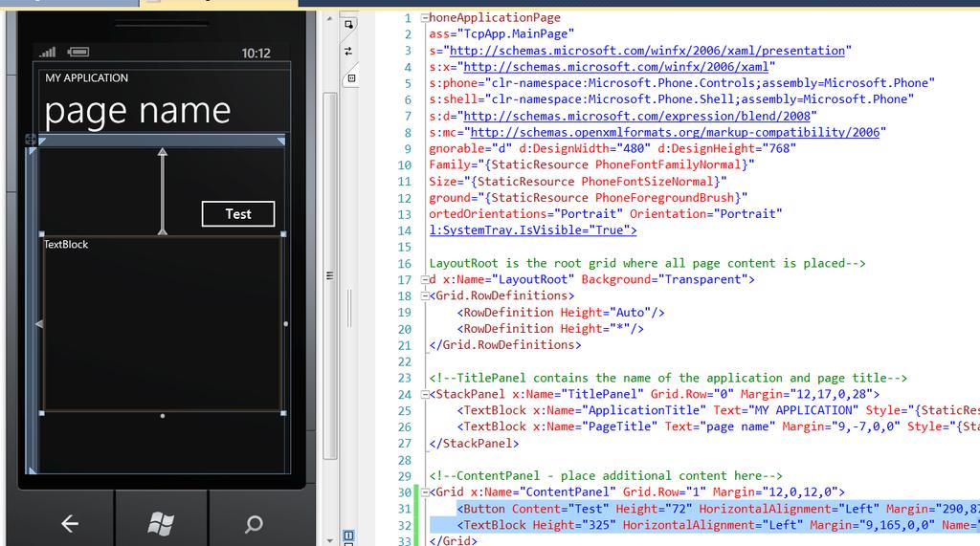Click the XAML view tab icon
The image size is (980, 546).
pyautogui.click(x=351, y=78)
